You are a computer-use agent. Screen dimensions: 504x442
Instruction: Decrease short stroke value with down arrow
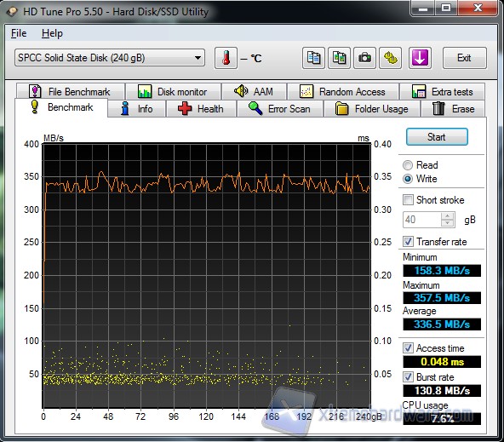click(x=448, y=223)
